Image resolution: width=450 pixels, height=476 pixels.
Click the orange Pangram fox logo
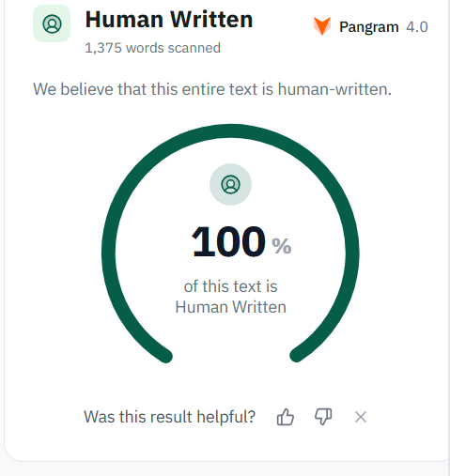(322, 26)
